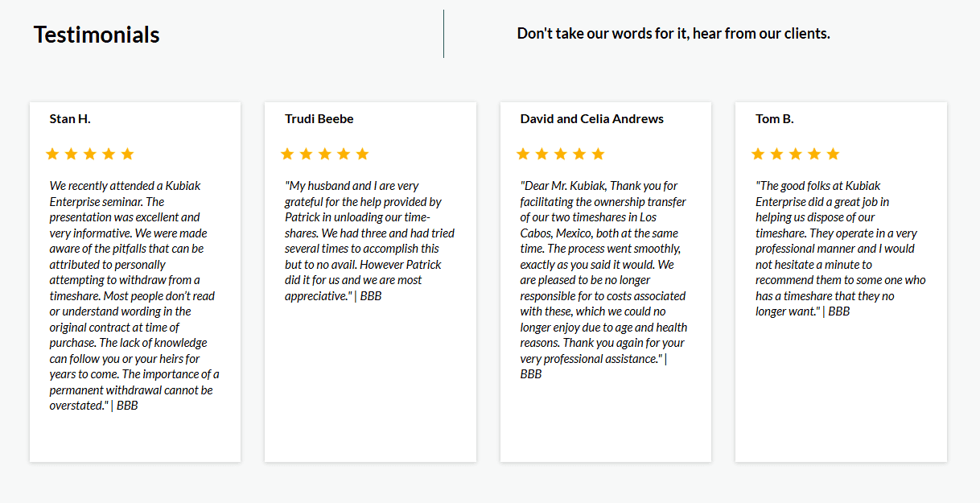Click the David and Celia Andrews name

tap(592, 119)
